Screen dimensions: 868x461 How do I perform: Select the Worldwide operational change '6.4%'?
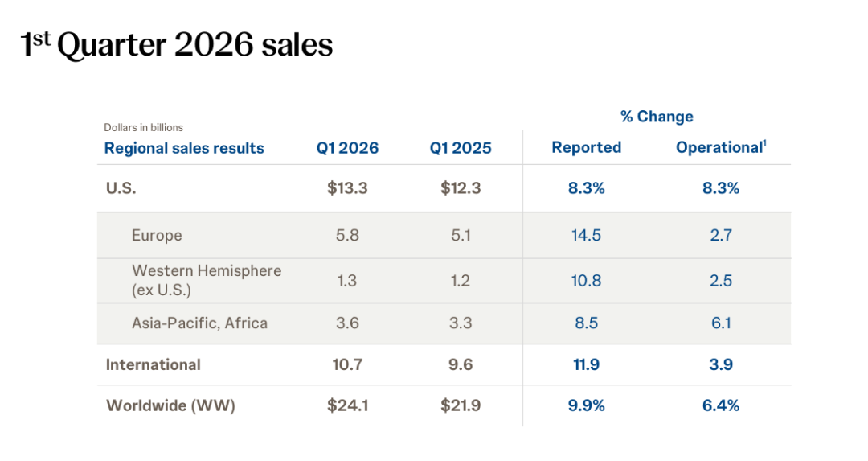pyautogui.click(x=719, y=405)
